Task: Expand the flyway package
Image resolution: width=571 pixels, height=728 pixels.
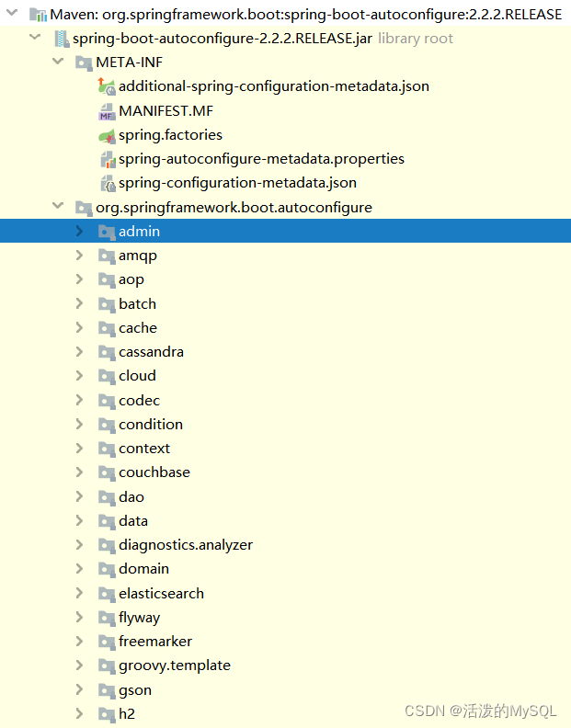Action: [x=79, y=617]
